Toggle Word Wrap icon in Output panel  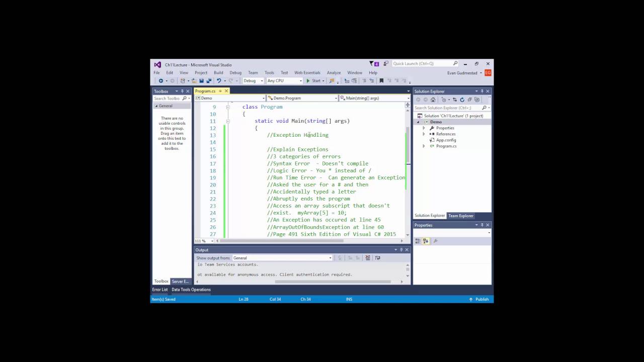click(x=378, y=258)
